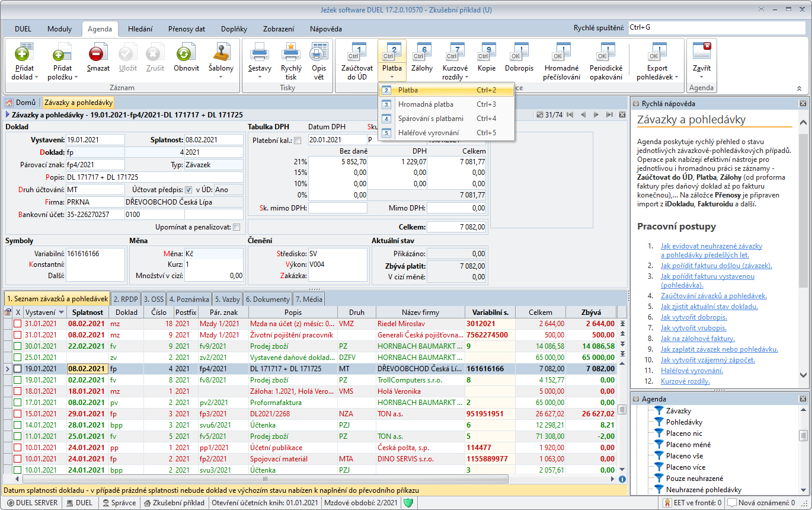Image resolution: width=812 pixels, height=510 pixels.
Task: Click the Kurzové rozdíly icon
Action: point(455,53)
